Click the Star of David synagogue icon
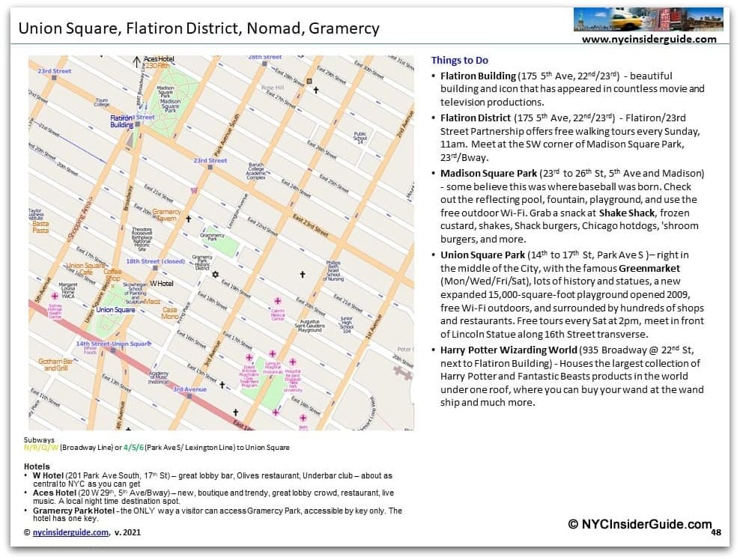 [x=216, y=274]
